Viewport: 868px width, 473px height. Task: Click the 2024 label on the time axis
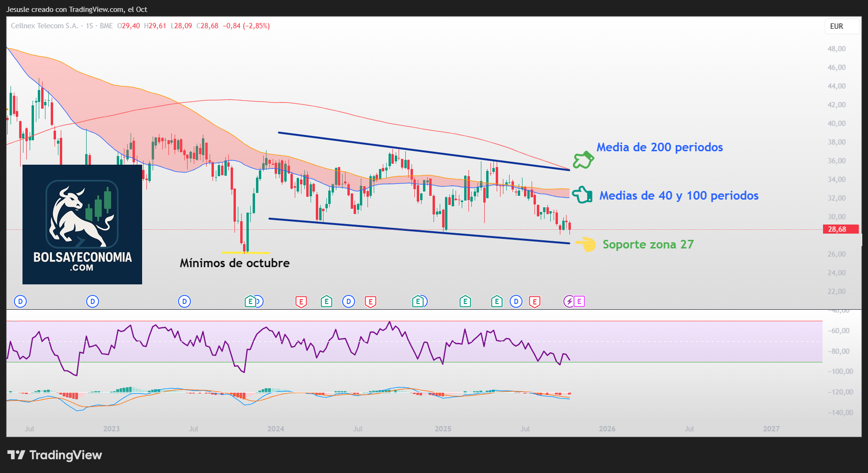(x=276, y=429)
